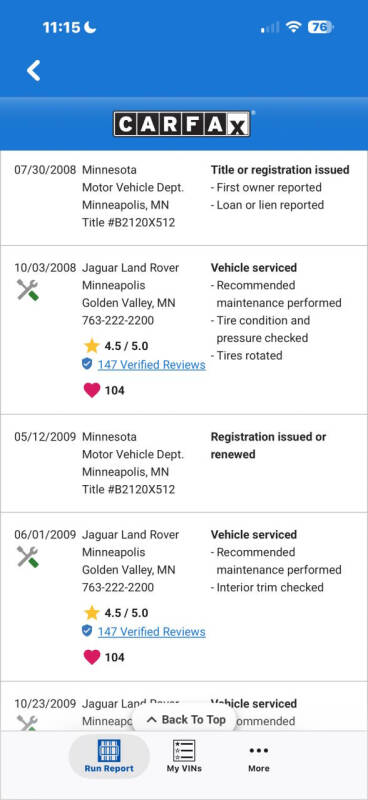The image size is (368, 800).
Task: Switch to the My VINs tab
Action: click(184, 756)
